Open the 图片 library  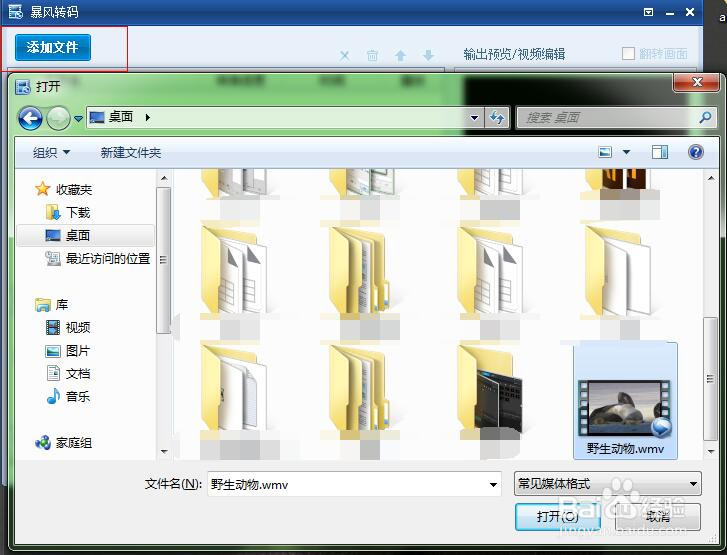(68, 351)
